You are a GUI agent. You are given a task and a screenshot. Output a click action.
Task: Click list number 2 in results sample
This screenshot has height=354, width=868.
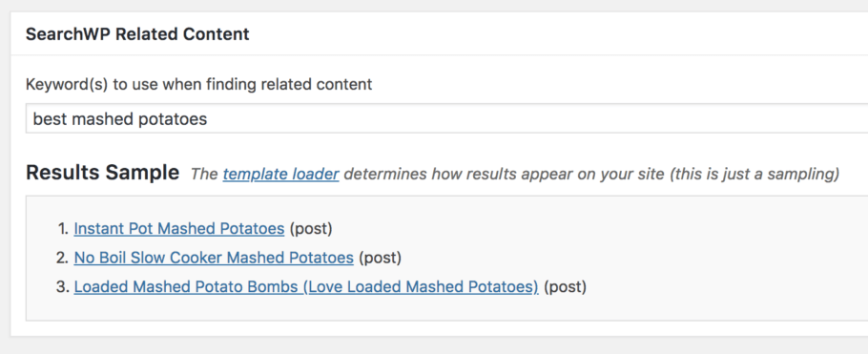[63, 258]
